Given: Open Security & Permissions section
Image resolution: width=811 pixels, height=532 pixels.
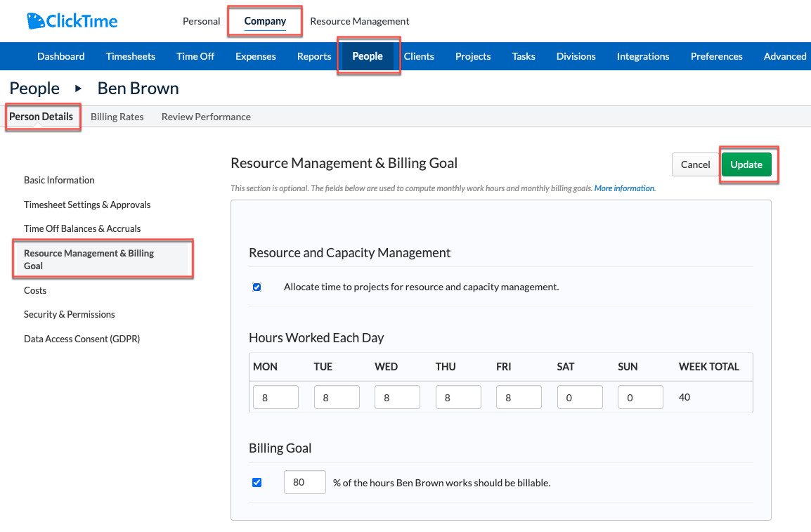Looking at the screenshot, I should click(x=70, y=314).
